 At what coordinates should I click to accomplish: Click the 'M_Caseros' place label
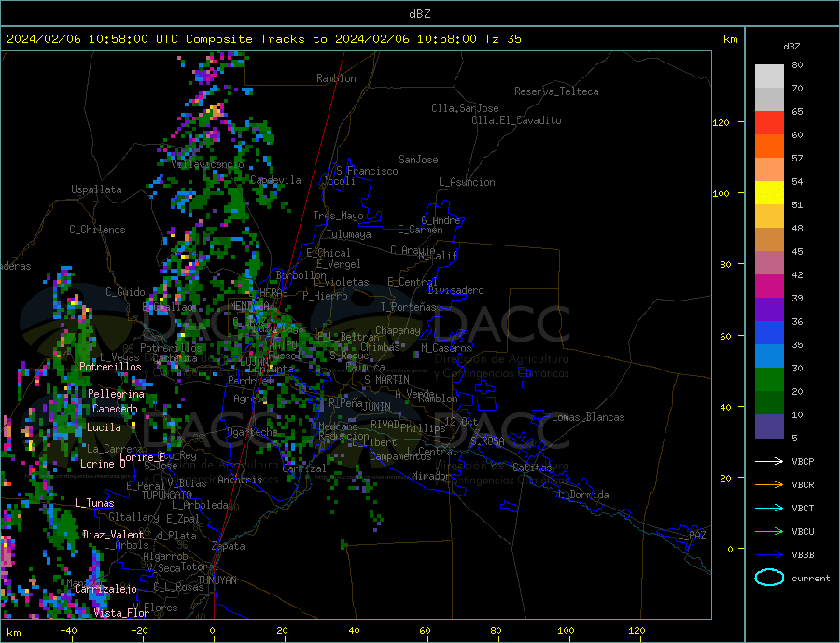tap(446, 348)
